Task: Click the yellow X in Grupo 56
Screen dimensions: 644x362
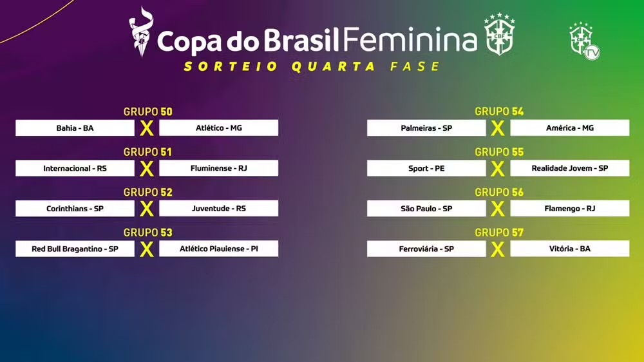Action: coord(497,209)
